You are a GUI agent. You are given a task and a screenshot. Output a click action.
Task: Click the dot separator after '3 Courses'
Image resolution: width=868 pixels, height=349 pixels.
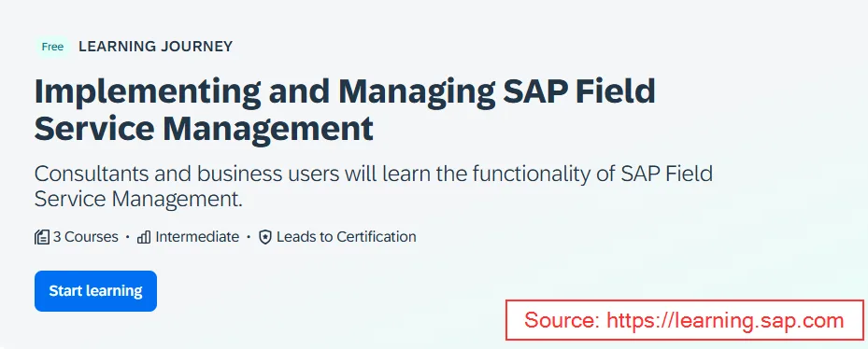[128, 237]
